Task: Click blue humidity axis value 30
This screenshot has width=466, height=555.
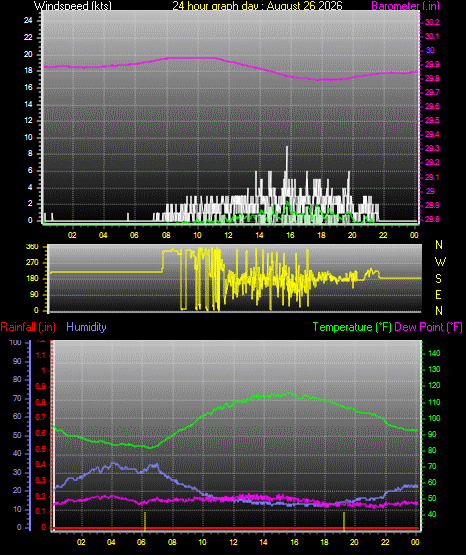Action: 17,472
